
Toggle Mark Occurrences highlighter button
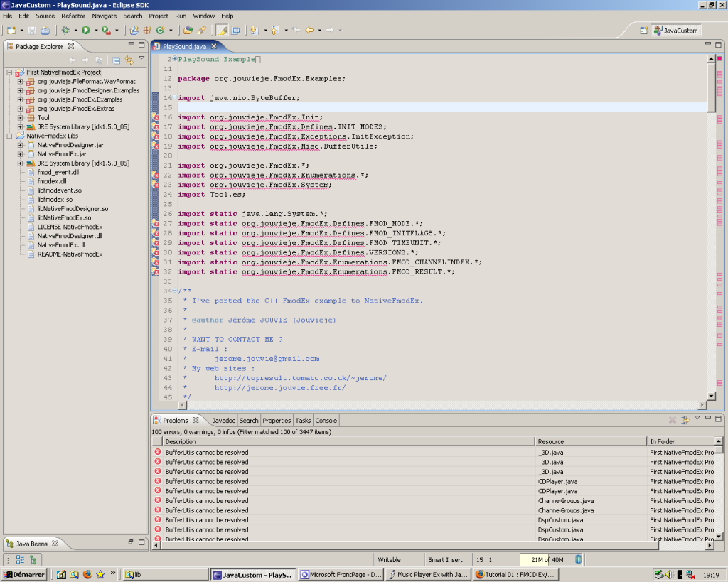[222, 31]
